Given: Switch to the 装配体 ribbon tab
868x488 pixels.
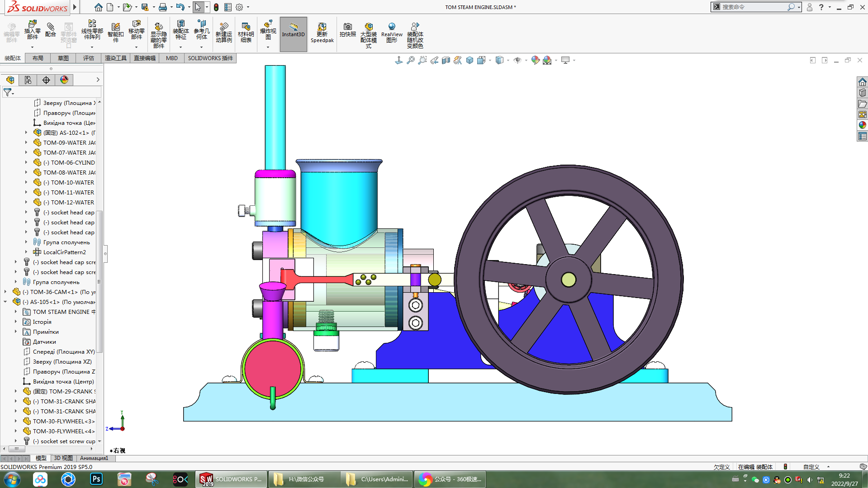Looking at the screenshot, I should 13,58.
